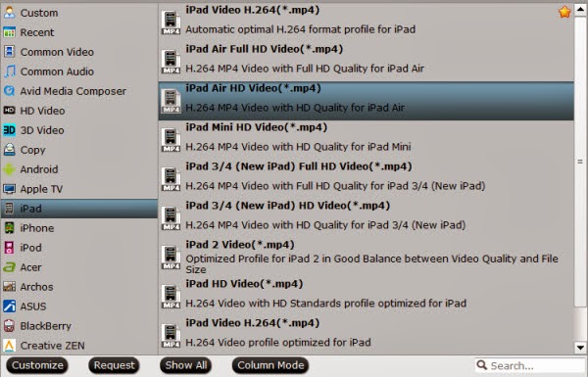The image size is (588, 377).
Task: Click MP4 icon of iPad Air Full HD Video
Action: [x=171, y=62]
